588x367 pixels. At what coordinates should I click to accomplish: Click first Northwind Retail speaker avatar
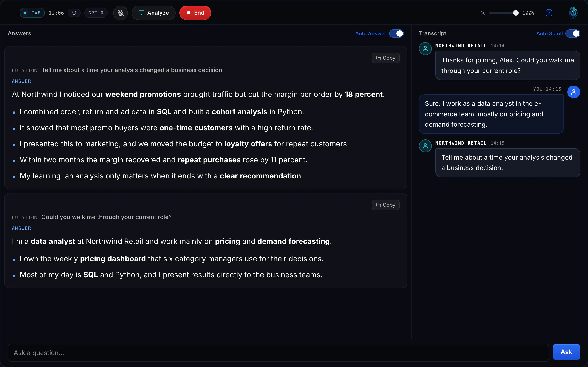[425, 49]
